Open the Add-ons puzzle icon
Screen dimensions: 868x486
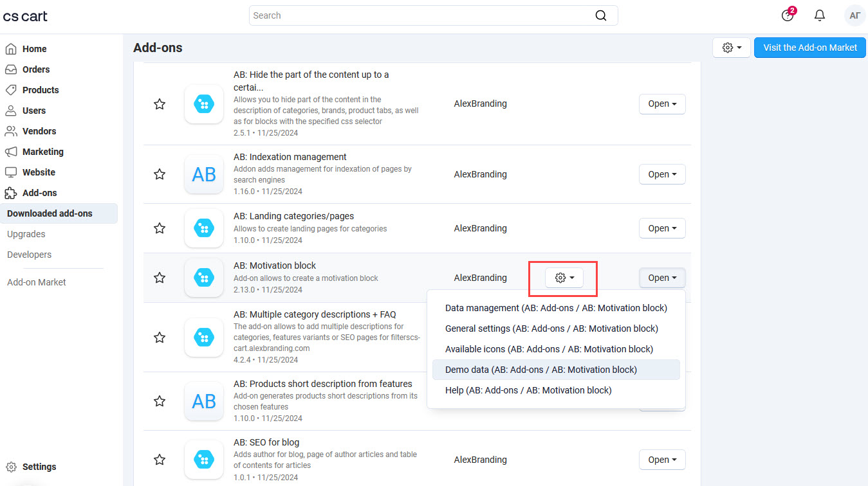tap(10, 192)
